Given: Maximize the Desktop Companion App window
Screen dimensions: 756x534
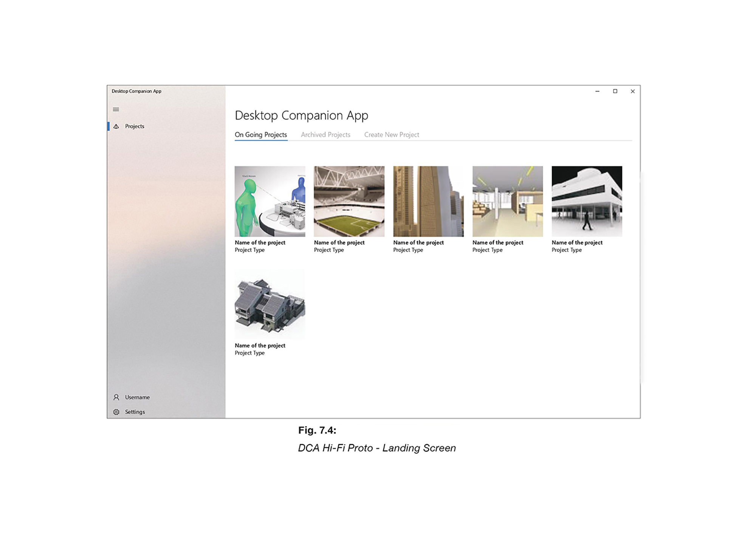Looking at the screenshot, I should click(615, 91).
